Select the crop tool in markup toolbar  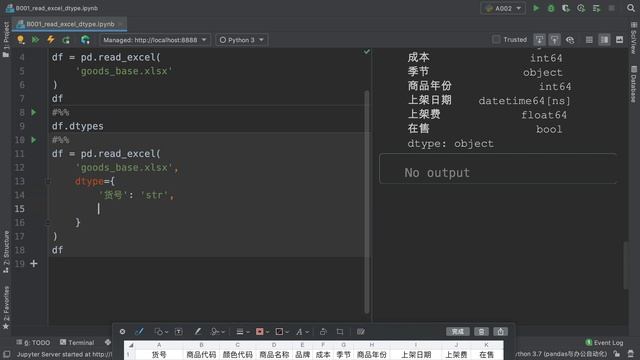340,332
